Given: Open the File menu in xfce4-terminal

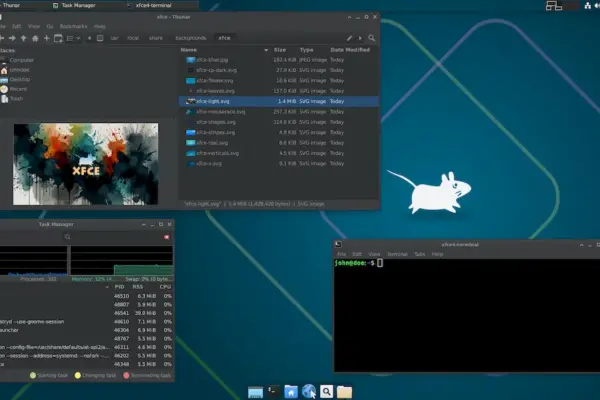Looking at the screenshot, I should 341,254.
